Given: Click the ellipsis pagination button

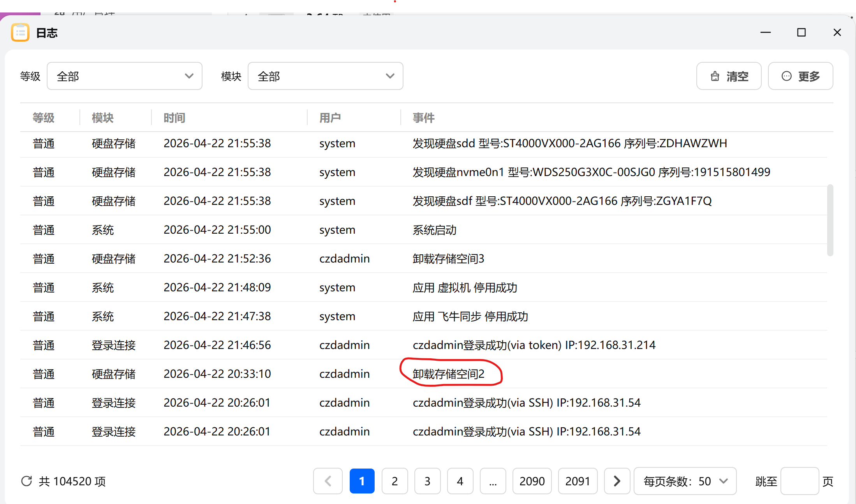Looking at the screenshot, I should coord(493,481).
